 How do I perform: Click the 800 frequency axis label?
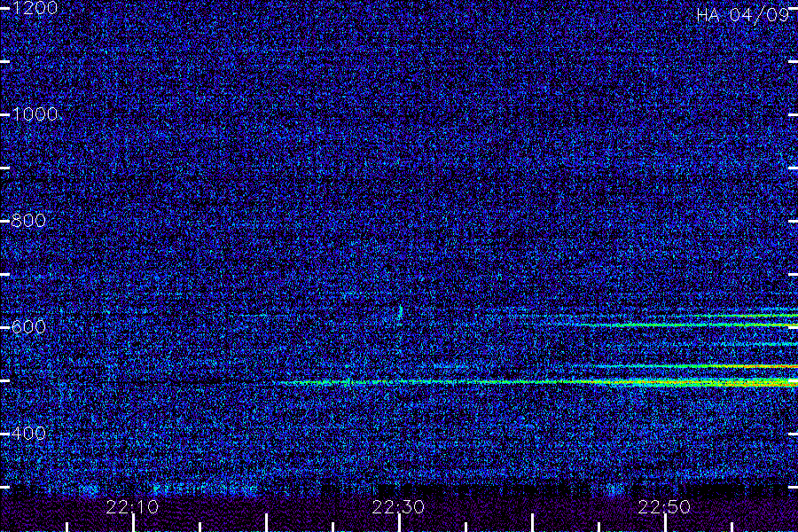point(28,221)
